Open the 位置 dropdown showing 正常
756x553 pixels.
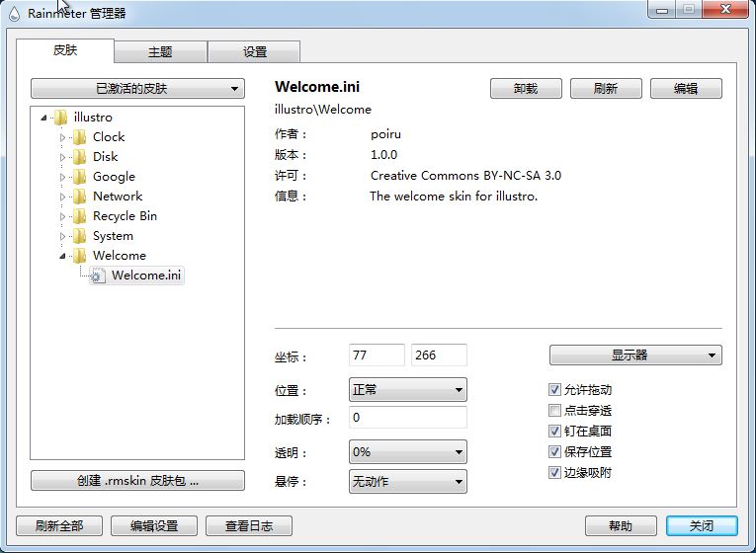point(407,390)
